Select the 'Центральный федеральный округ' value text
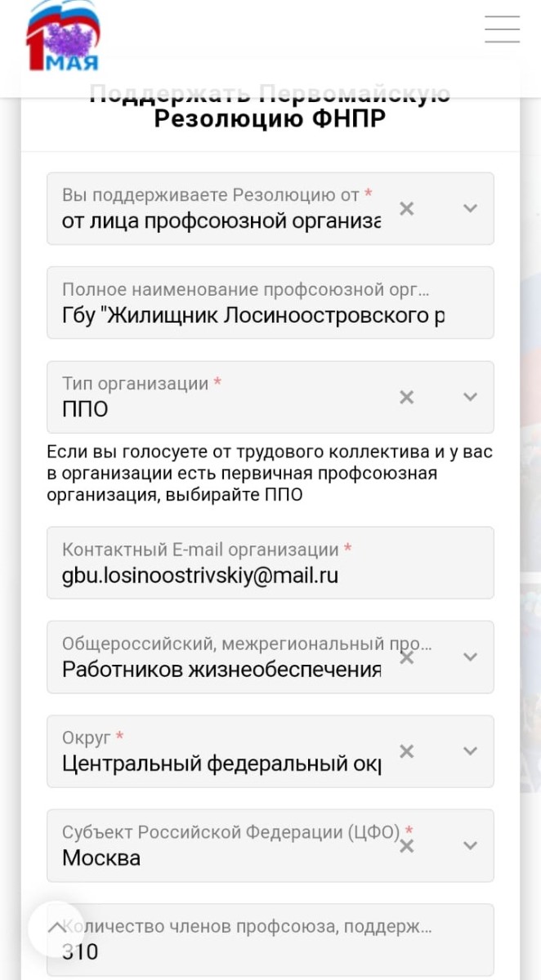This screenshot has height=980, width=541. [221, 764]
